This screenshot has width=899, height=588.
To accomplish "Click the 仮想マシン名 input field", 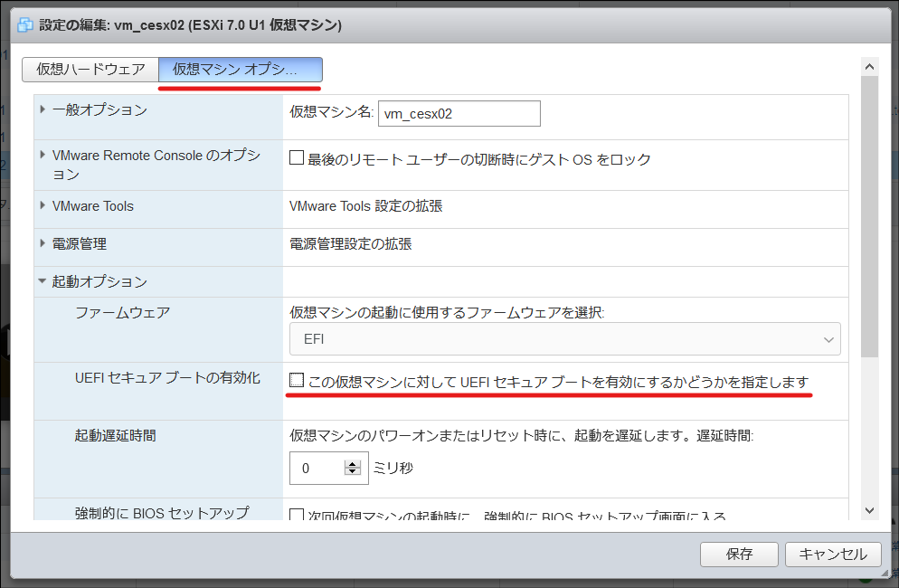I will pyautogui.click(x=459, y=114).
